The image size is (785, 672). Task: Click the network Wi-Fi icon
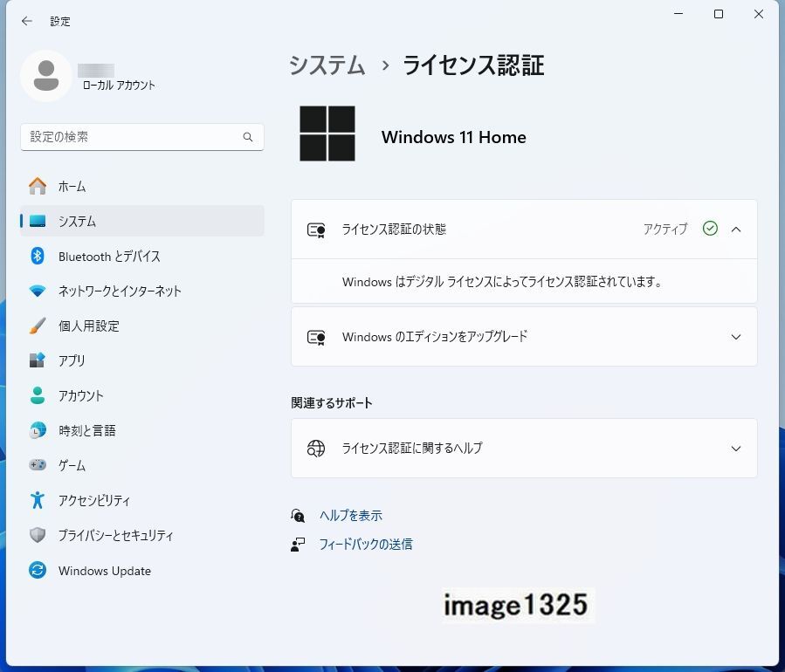[38, 291]
